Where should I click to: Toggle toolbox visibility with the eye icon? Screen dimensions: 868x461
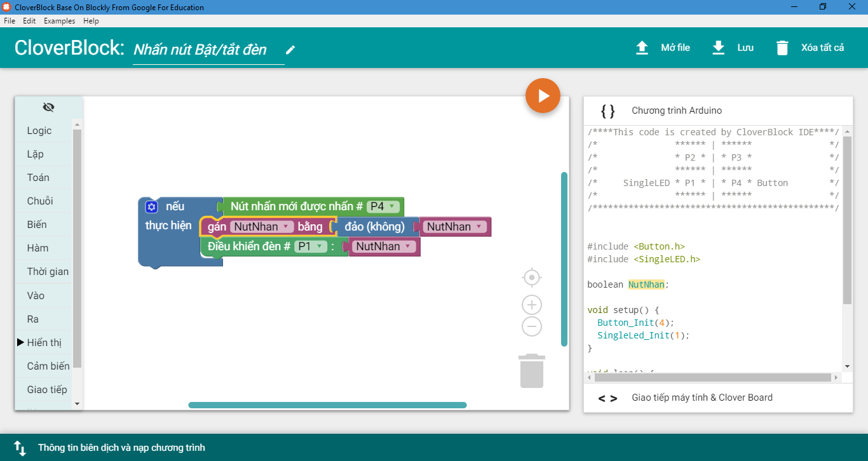pyautogui.click(x=48, y=107)
